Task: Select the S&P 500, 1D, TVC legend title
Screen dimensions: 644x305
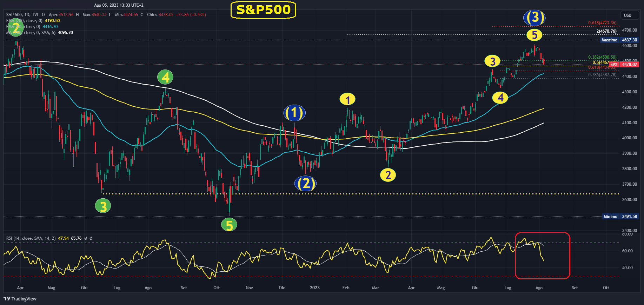Action: point(23,15)
